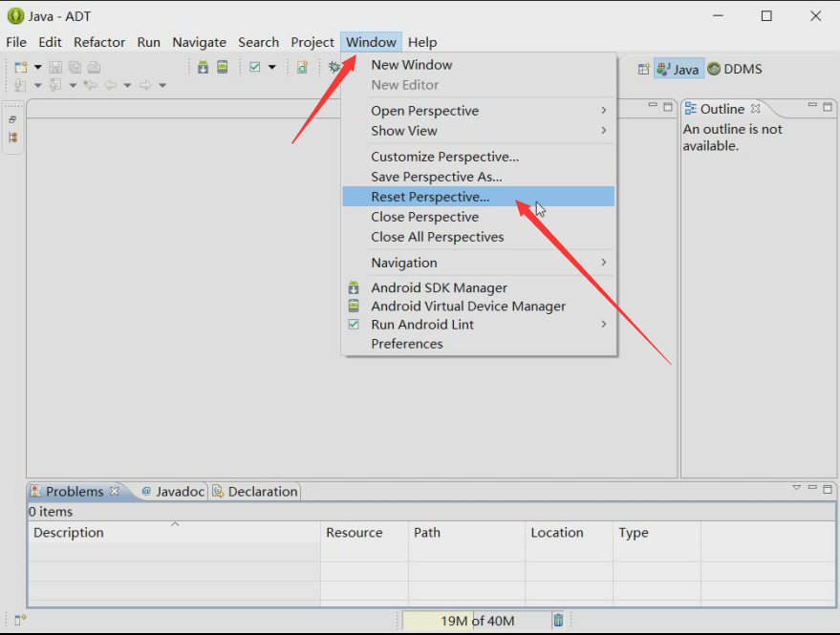Select the Java perspective button

(678, 69)
